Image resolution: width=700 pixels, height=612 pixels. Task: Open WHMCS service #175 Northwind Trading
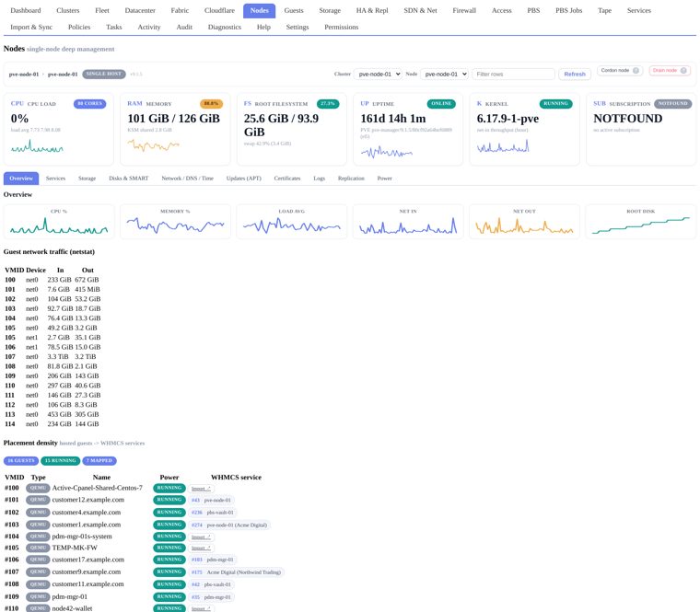tap(236, 572)
